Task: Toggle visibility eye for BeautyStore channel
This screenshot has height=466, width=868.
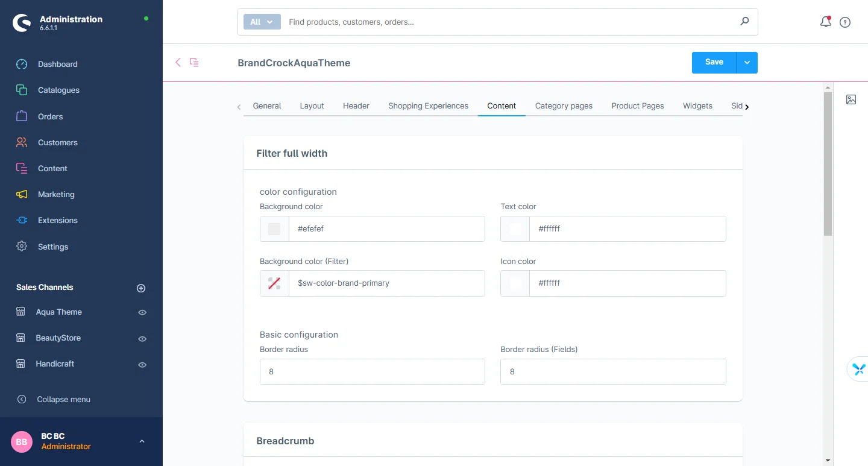Action: click(142, 339)
